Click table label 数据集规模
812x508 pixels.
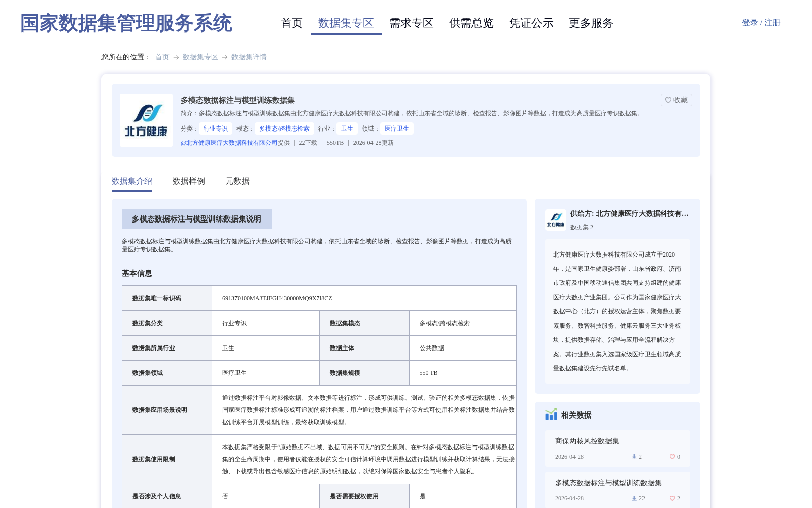[x=345, y=373]
